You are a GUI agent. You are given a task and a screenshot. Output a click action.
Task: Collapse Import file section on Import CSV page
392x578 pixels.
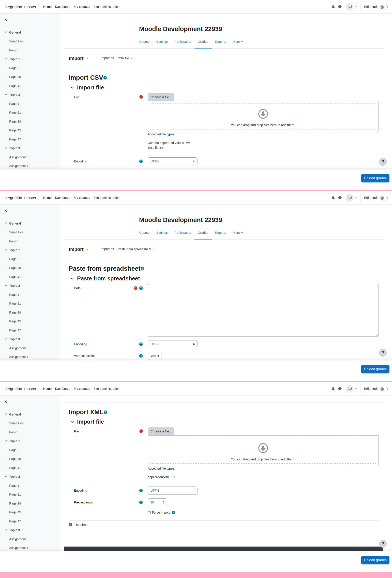72,87
